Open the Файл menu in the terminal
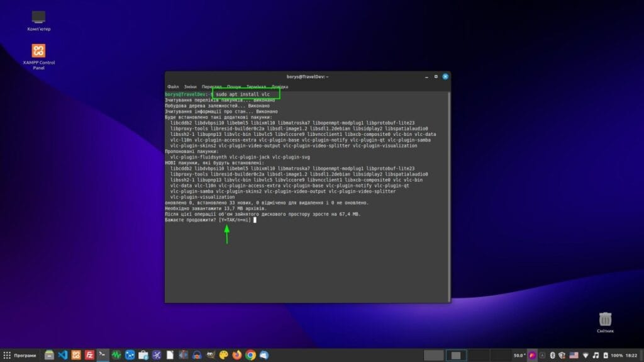644x362 pixels. tap(173, 86)
